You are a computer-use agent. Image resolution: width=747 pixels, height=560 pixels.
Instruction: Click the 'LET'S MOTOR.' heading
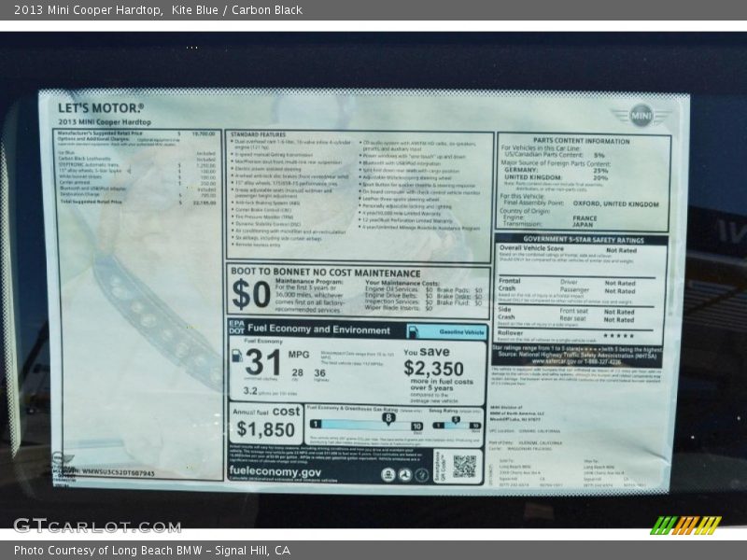click(x=101, y=108)
